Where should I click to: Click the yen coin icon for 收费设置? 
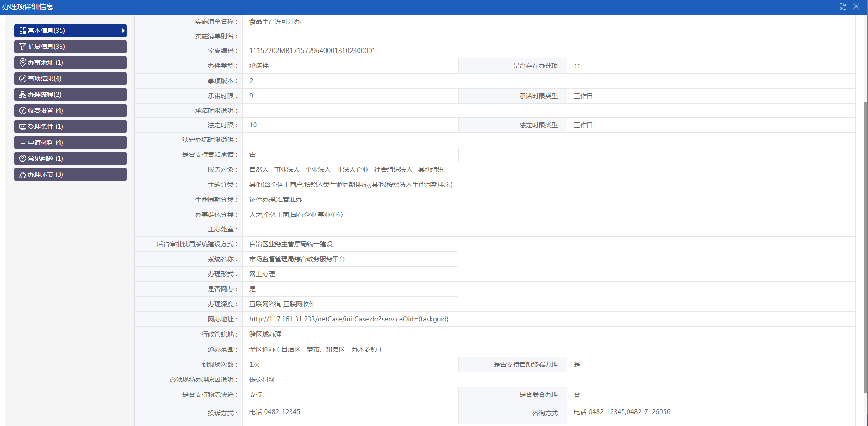(22, 110)
